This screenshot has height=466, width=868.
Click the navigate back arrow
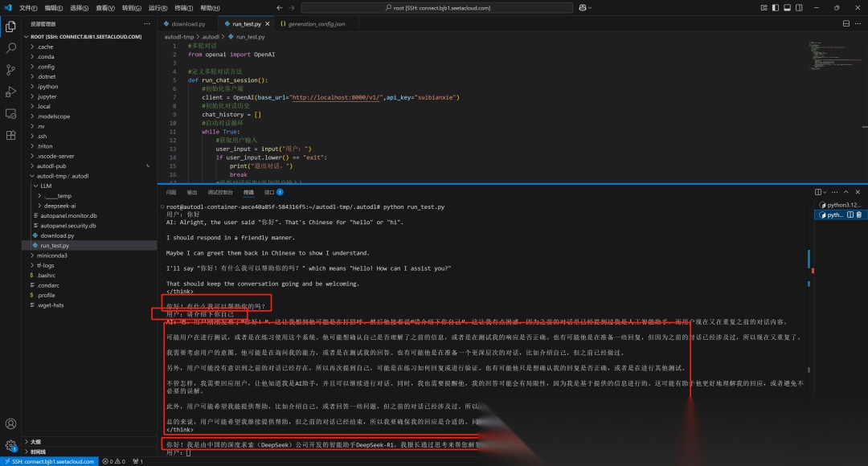(280, 8)
